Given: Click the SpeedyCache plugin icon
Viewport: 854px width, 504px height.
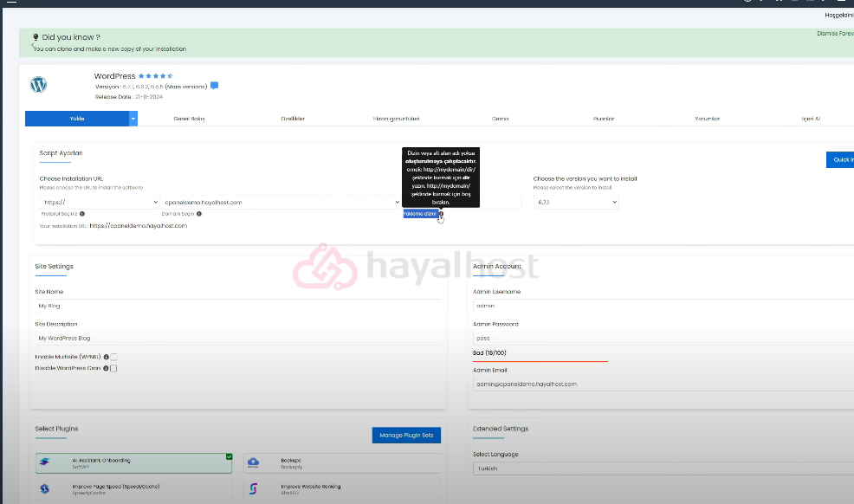Looking at the screenshot, I should [x=45, y=488].
